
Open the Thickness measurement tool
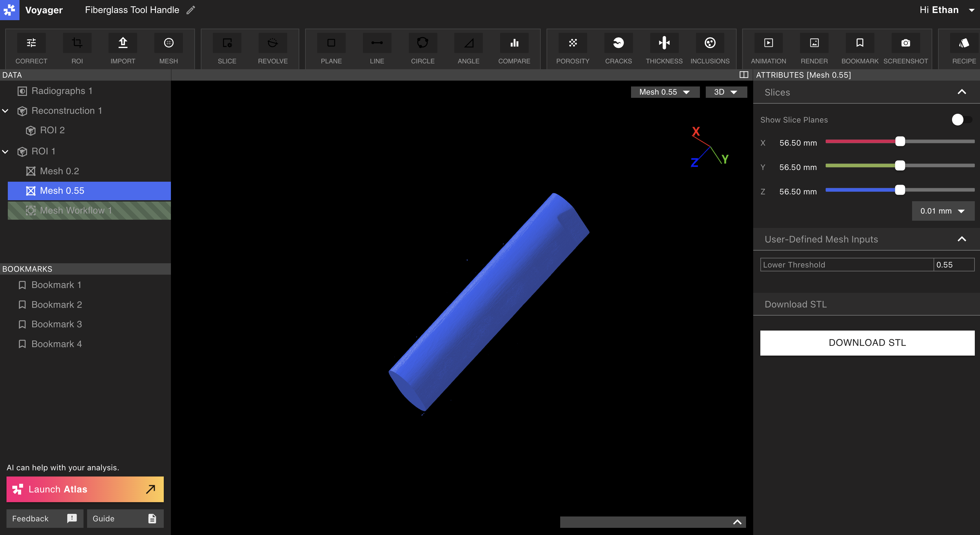664,43
